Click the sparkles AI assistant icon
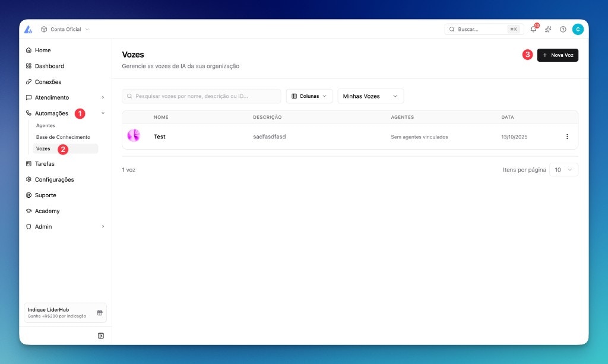Image resolution: width=608 pixels, height=364 pixels. [x=548, y=29]
